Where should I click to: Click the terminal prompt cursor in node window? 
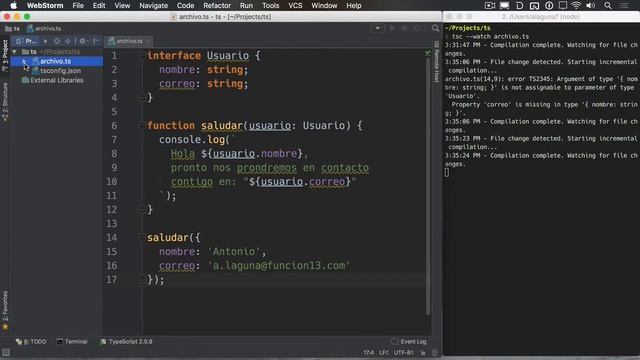point(447,173)
